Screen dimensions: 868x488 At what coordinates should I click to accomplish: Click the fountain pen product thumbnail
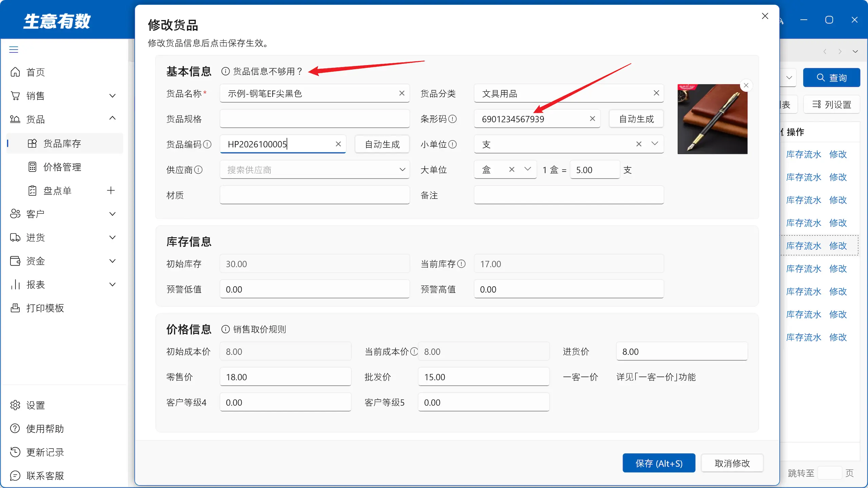(712, 119)
